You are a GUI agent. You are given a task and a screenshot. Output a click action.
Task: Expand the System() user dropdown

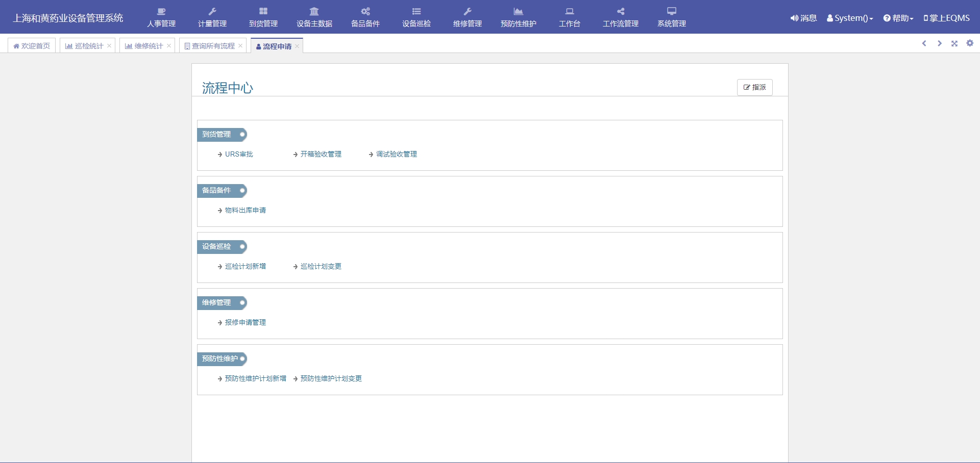pyautogui.click(x=850, y=18)
